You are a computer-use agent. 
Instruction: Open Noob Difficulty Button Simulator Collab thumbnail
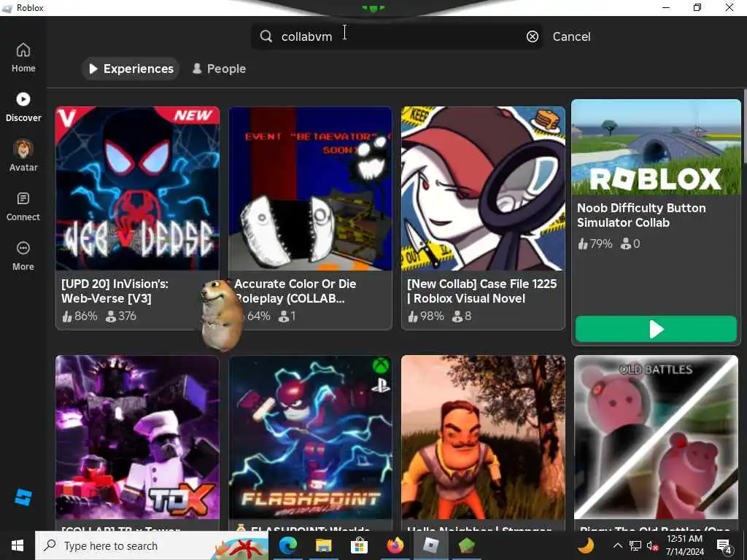656,147
